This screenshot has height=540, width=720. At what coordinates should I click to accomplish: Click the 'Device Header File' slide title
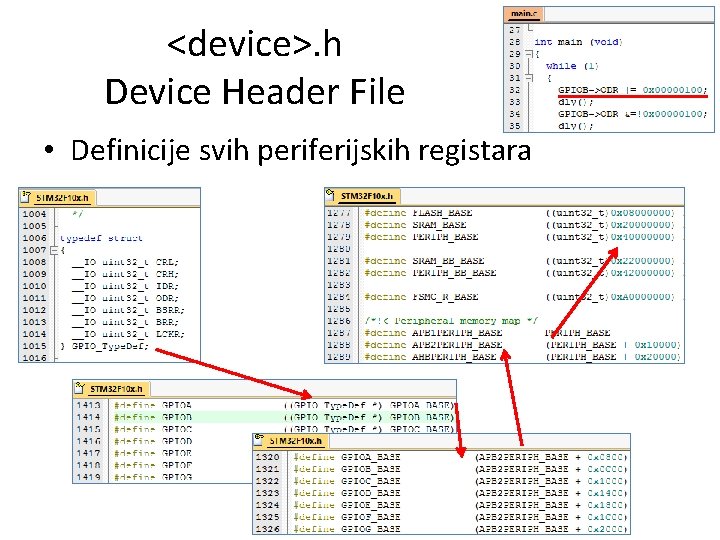tap(255, 91)
